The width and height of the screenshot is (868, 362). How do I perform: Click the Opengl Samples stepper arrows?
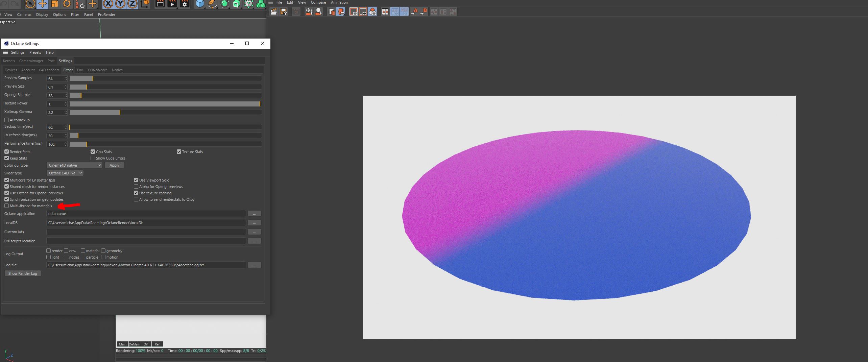[x=66, y=96]
